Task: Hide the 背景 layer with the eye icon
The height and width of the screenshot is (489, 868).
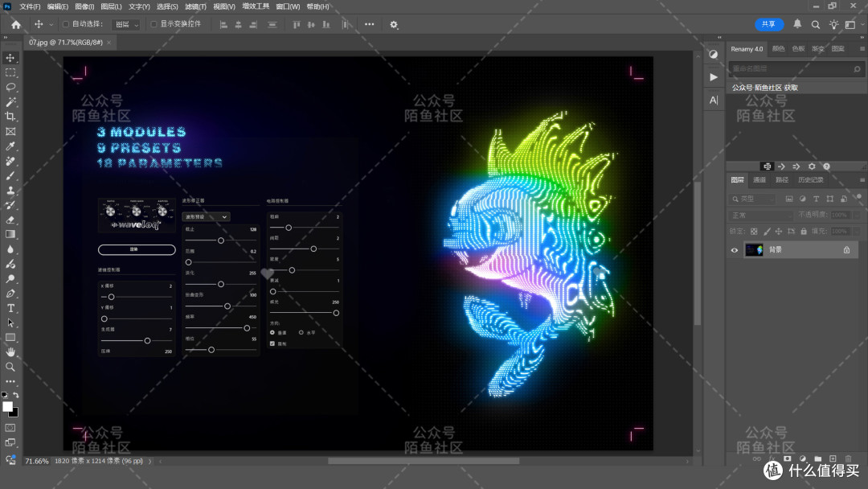Action: [x=735, y=250]
